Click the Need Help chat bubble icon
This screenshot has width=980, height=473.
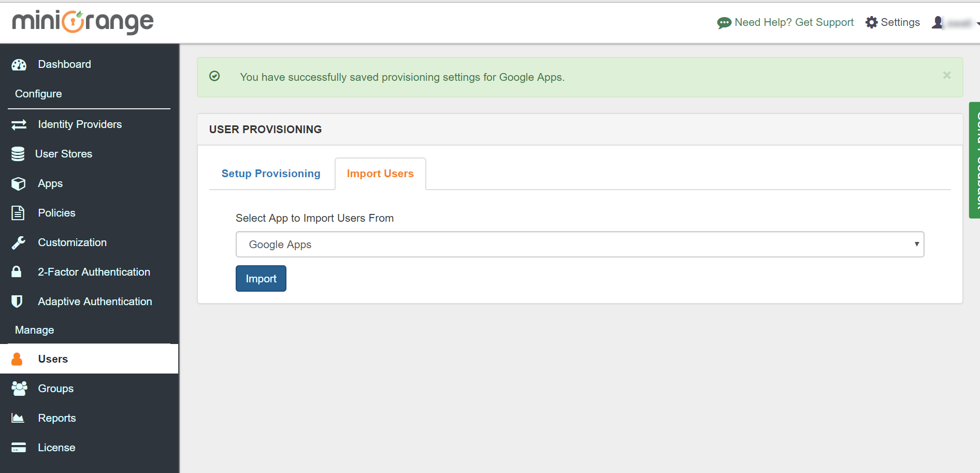click(724, 22)
